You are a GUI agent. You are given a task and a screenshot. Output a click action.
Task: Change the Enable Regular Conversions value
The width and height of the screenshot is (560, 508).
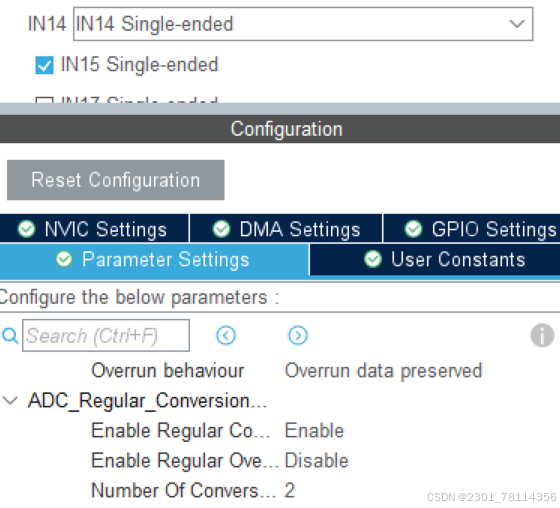tap(314, 430)
